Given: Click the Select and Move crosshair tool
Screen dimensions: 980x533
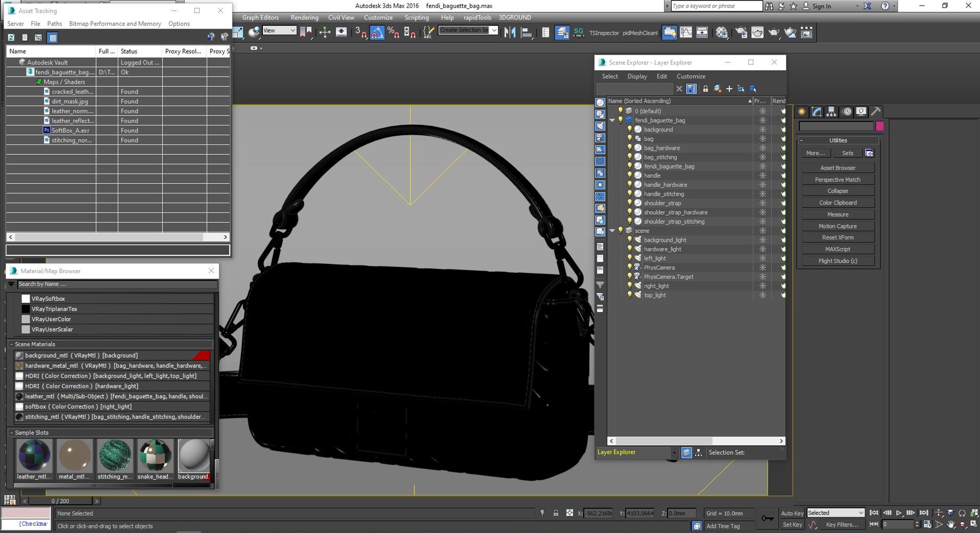Looking at the screenshot, I should [325, 33].
